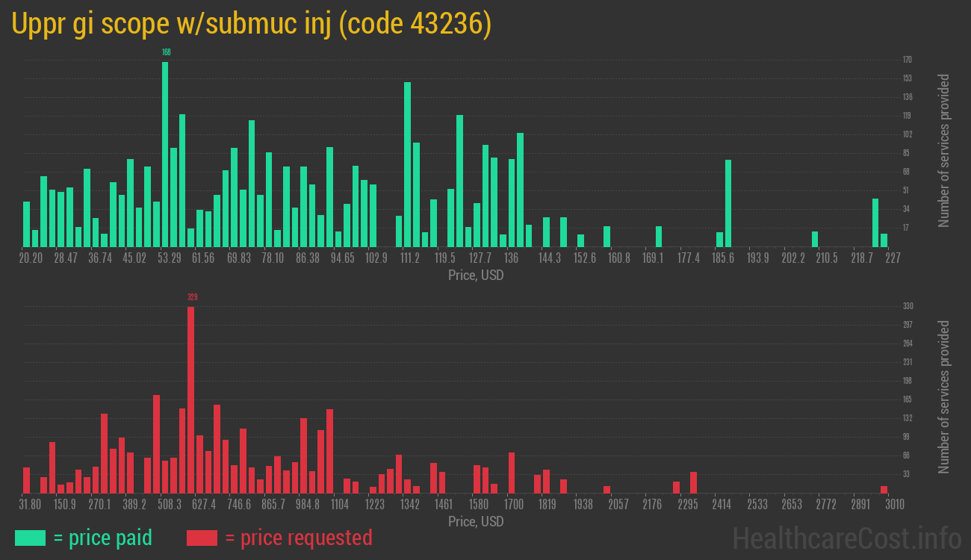Select the 3010 x-axis label on the bottom chart
The width and height of the screenshot is (971, 560).
tap(894, 505)
